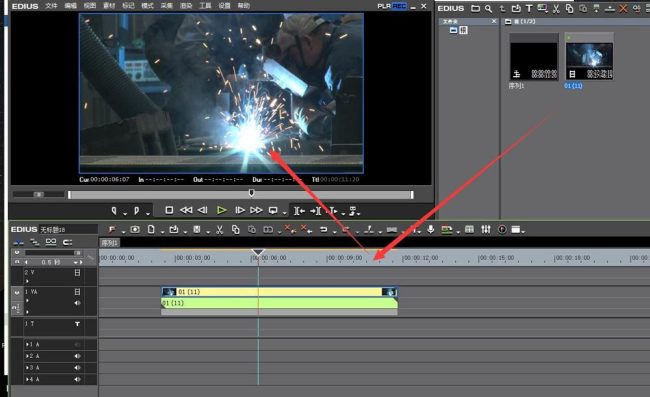The height and width of the screenshot is (397, 650).
Task: Toggle snap to event magnet icon
Action: (x=67, y=242)
